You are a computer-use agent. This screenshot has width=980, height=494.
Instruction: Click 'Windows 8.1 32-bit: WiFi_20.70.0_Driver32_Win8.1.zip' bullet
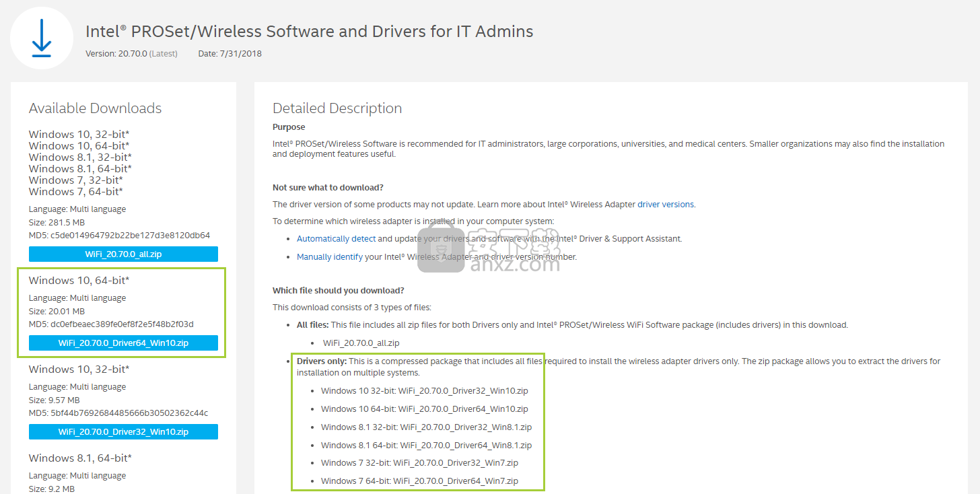click(x=427, y=427)
